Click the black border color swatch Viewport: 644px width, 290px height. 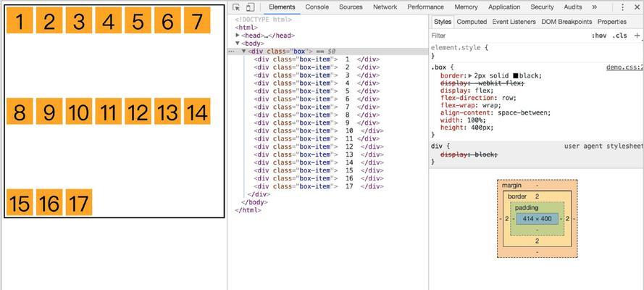[516, 75]
